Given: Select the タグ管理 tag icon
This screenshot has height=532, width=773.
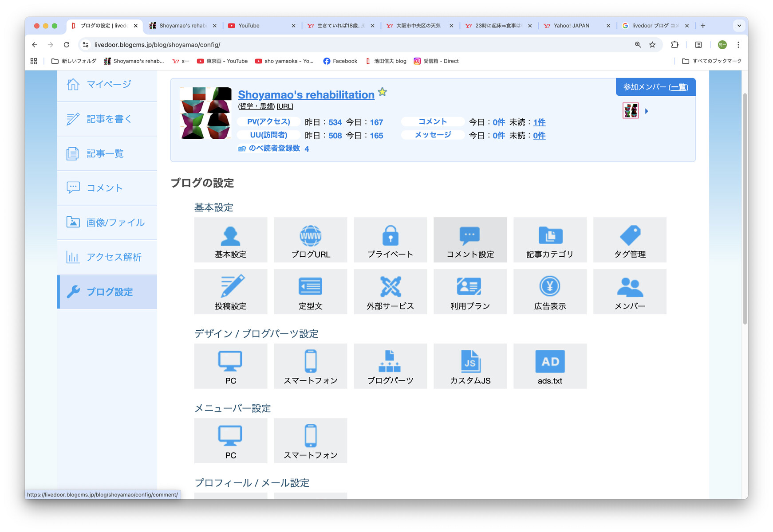Looking at the screenshot, I should (630, 240).
